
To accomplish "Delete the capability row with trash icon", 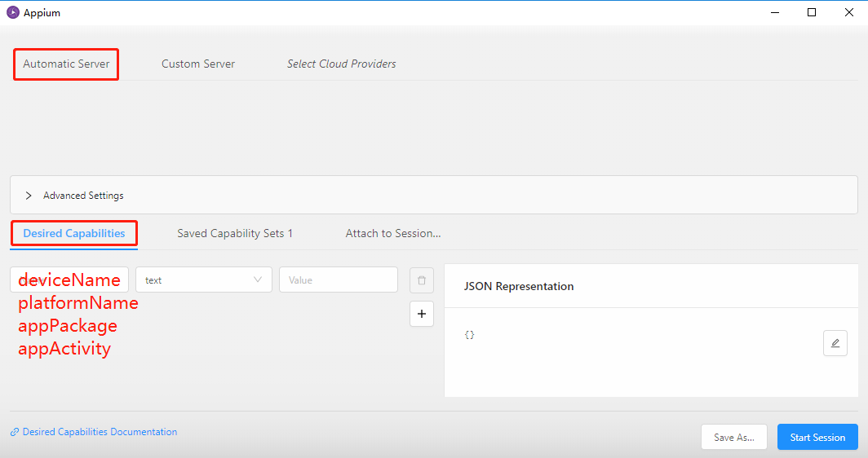I will [x=422, y=280].
